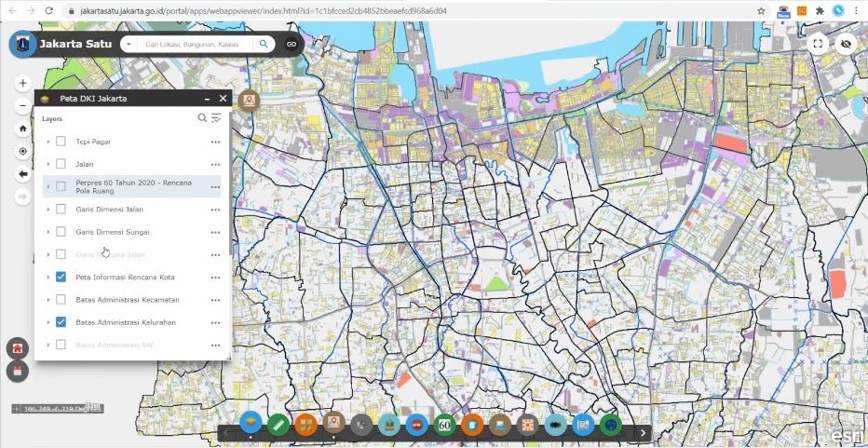Viewport: 868px width, 448px height.
Task: Go to default map extent home button
Action: click(22, 129)
